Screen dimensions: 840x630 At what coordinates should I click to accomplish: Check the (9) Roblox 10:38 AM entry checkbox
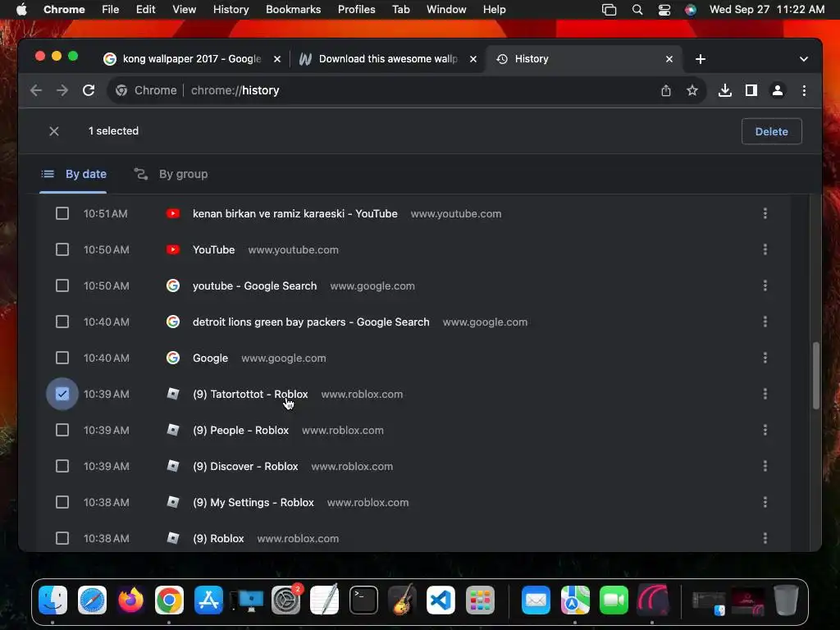[x=62, y=538]
